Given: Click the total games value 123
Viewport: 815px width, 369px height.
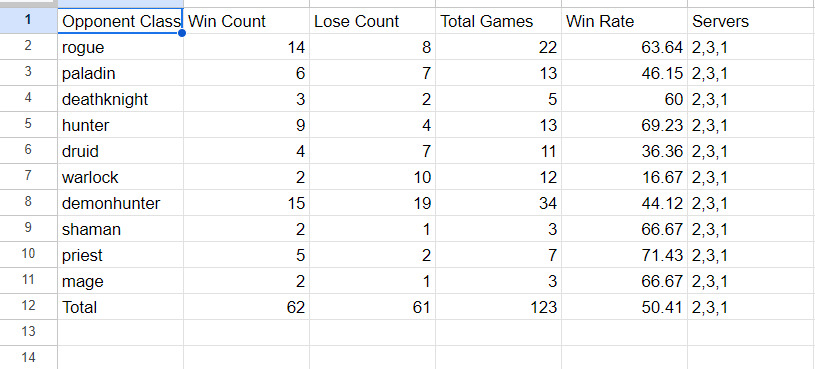Looking at the screenshot, I should pos(498,307).
